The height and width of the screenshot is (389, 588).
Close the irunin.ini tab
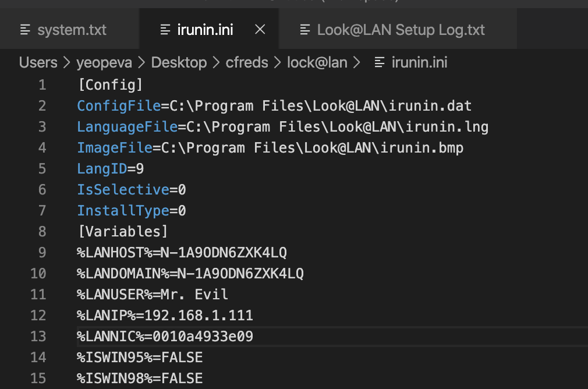[x=260, y=29]
